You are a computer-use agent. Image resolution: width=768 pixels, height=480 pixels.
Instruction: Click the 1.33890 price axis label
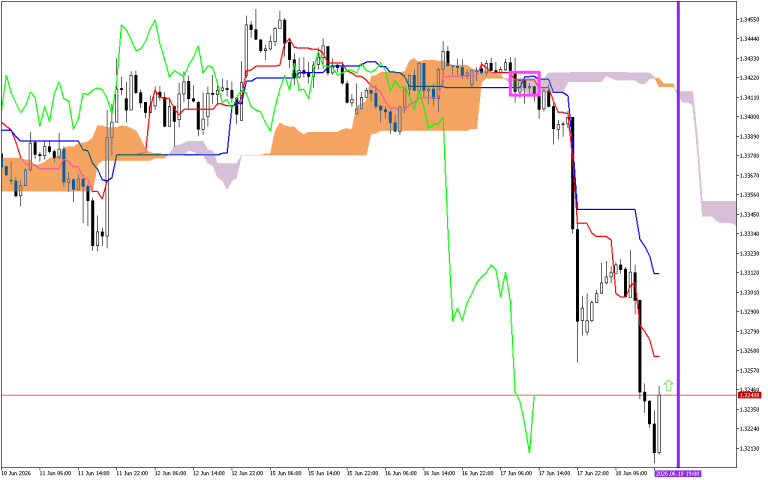(750, 137)
